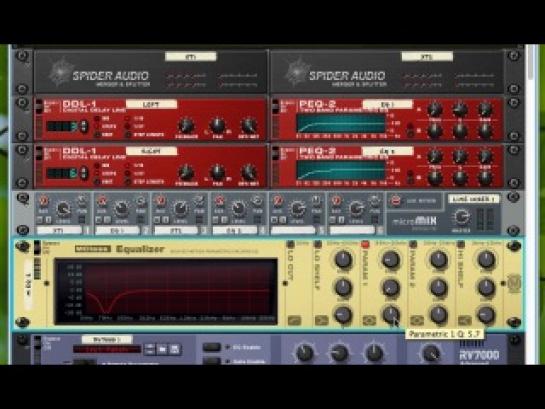Click microMIX channel 4 Level knob
The height and width of the screenshot is (409, 545).
click(x=238, y=208)
